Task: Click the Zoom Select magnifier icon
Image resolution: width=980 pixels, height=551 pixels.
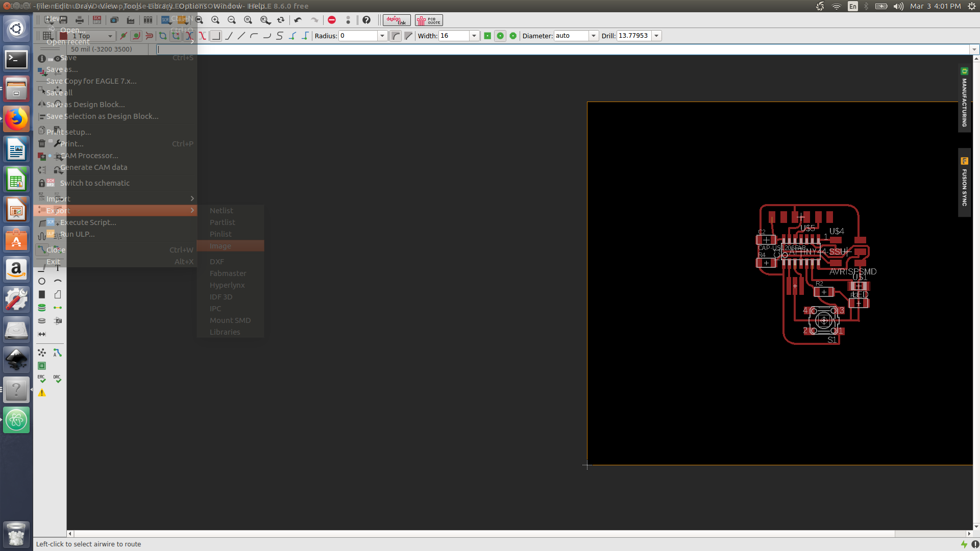Action: point(265,20)
